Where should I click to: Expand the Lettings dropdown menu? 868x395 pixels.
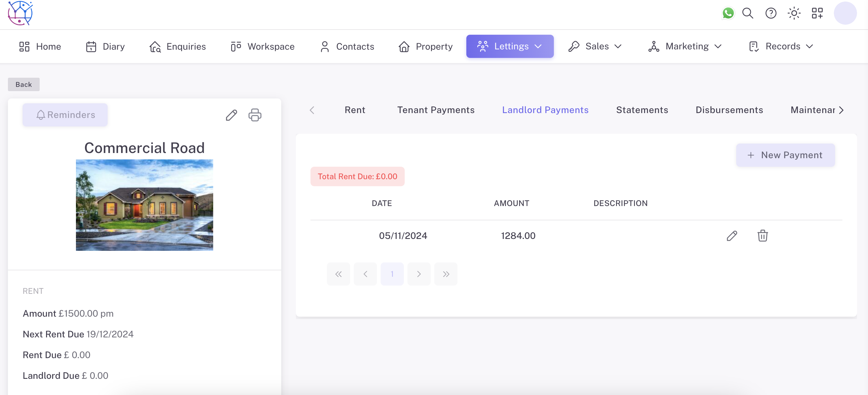coord(510,46)
